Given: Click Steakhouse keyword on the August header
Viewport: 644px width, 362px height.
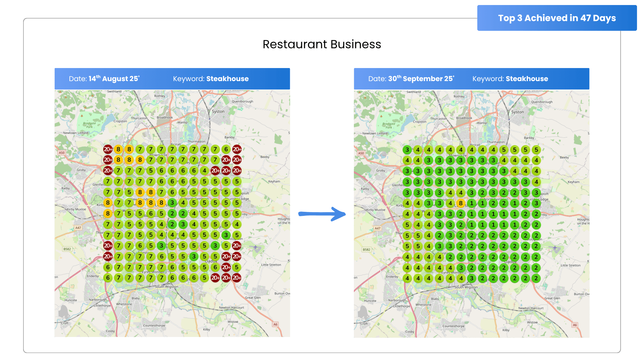Looking at the screenshot, I should click(x=227, y=79).
